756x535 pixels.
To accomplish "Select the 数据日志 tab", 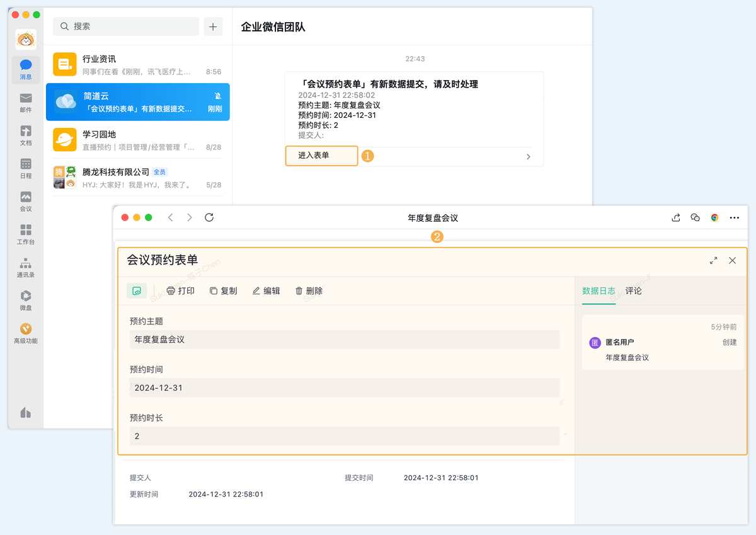I will click(598, 291).
